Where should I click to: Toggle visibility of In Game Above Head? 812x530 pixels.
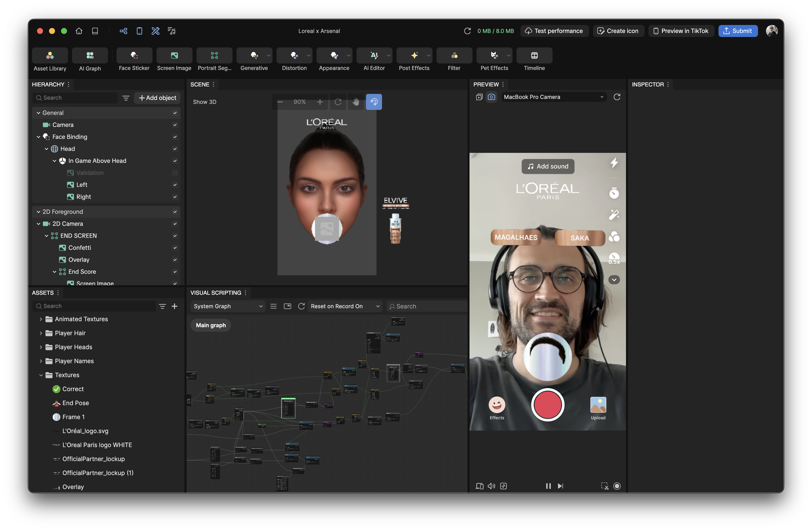click(175, 161)
